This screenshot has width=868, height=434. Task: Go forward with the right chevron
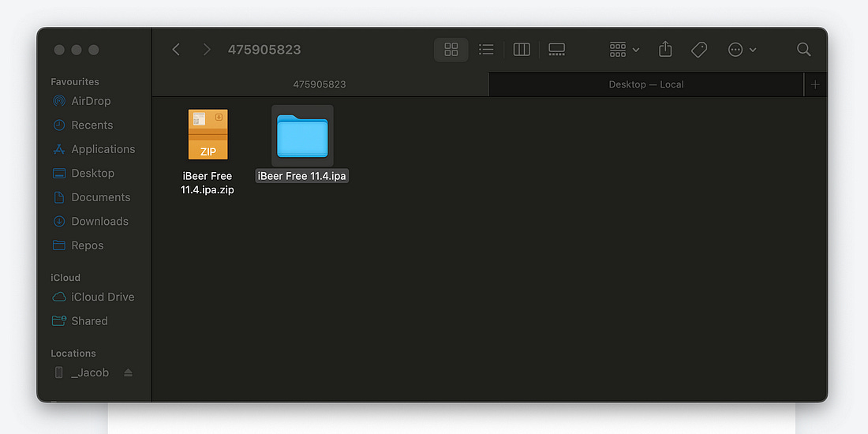207,50
